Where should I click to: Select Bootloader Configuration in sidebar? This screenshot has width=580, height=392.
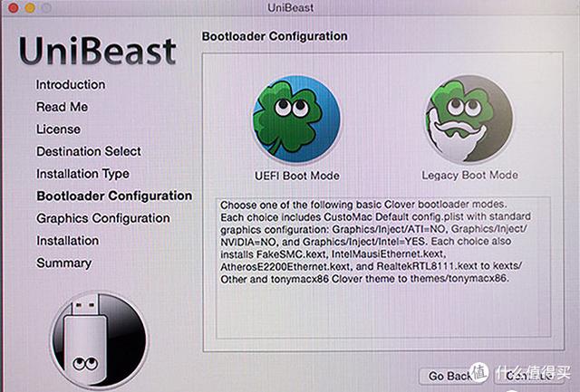click(114, 196)
